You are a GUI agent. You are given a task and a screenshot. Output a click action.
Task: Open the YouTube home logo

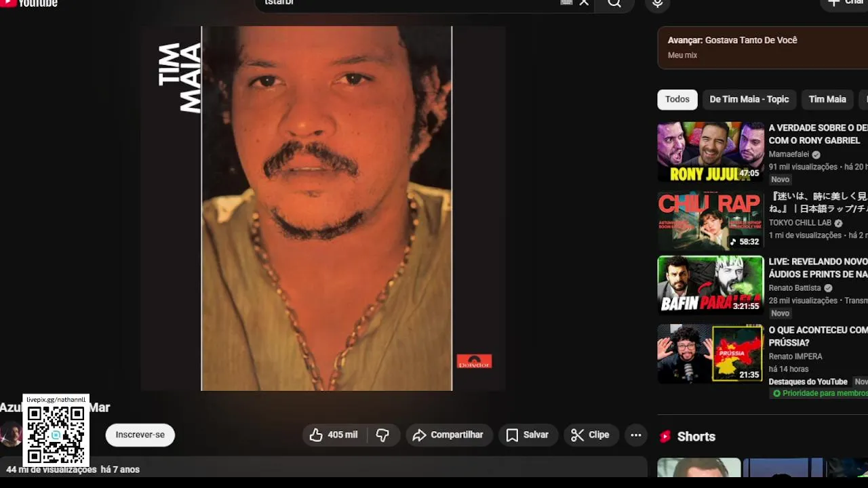coord(28,3)
